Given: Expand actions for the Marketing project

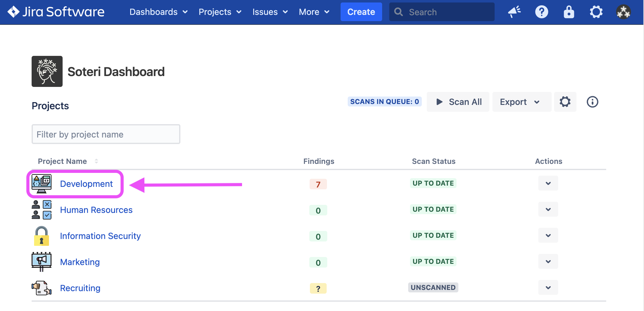Looking at the screenshot, I should pos(548,262).
